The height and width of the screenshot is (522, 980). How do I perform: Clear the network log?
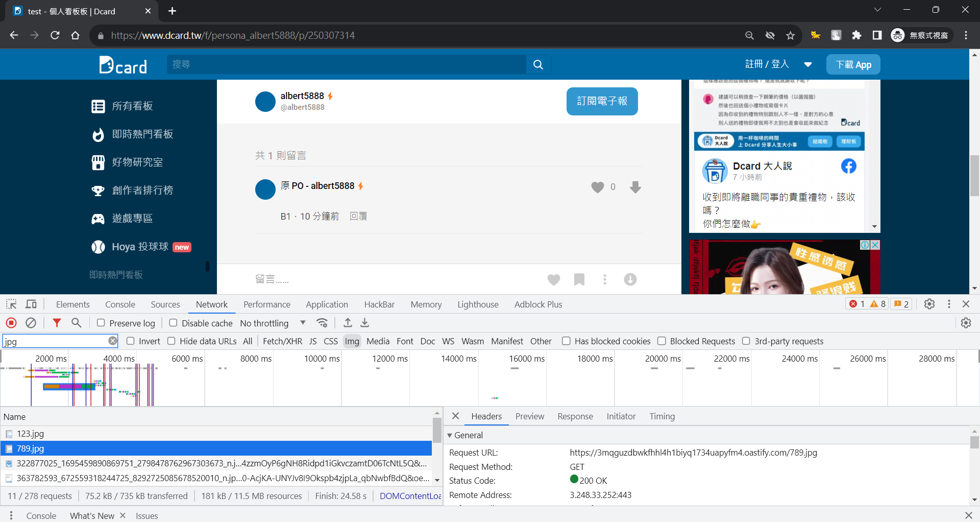(31, 323)
